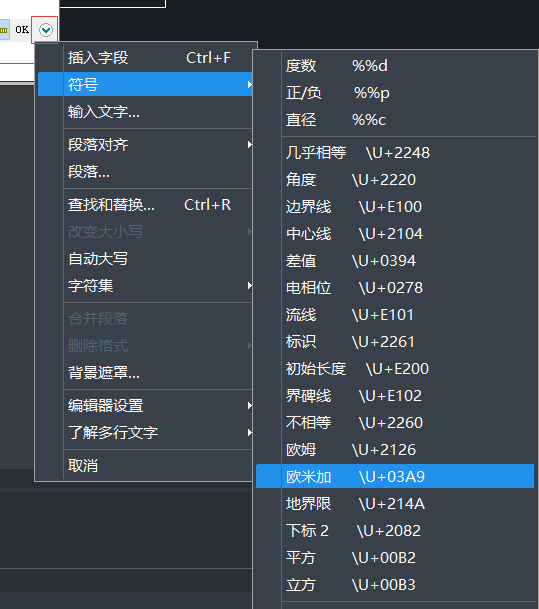The width and height of the screenshot is (539, 609).
Task: Insert 中心线 \U+2104 symbol
Action: [x=395, y=233]
